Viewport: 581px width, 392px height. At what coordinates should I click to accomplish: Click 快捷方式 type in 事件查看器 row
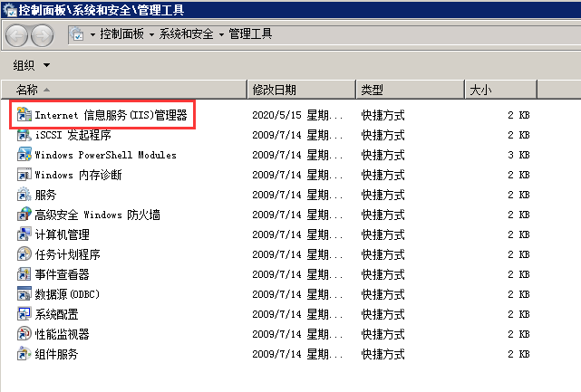click(x=382, y=274)
